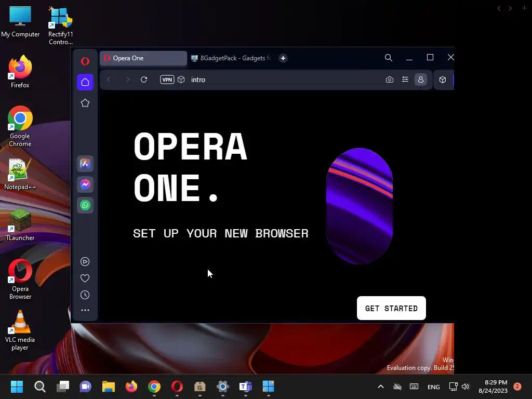The width and height of the screenshot is (532, 399).
Task: Go back using the back arrow
Action: [109, 79]
